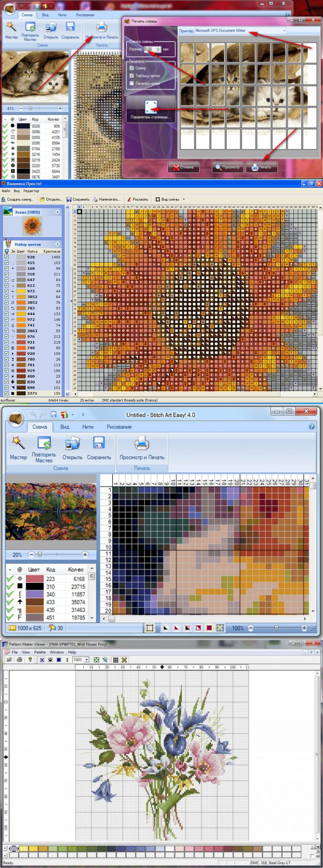This screenshot has width=323, height=868.
Task: Open the Принтер dropdown list
Action: click(284, 31)
